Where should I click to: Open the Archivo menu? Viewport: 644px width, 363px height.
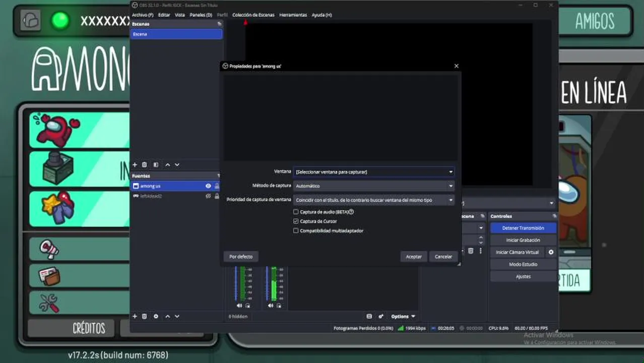[x=143, y=15]
